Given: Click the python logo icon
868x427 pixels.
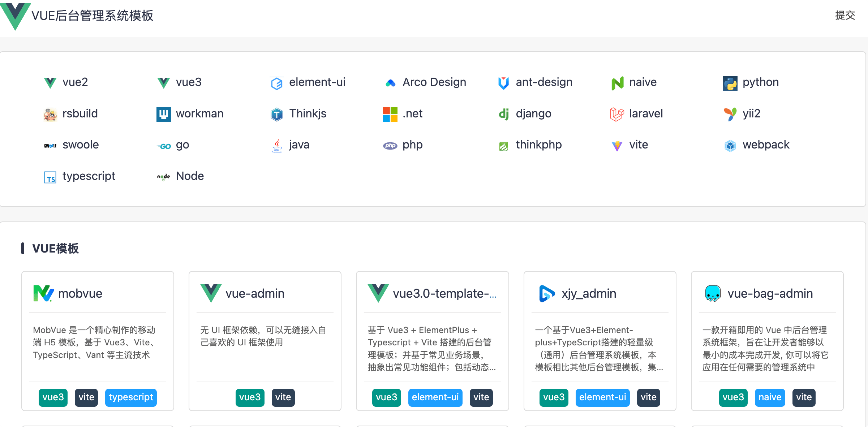Looking at the screenshot, I should tap(730, 83).
